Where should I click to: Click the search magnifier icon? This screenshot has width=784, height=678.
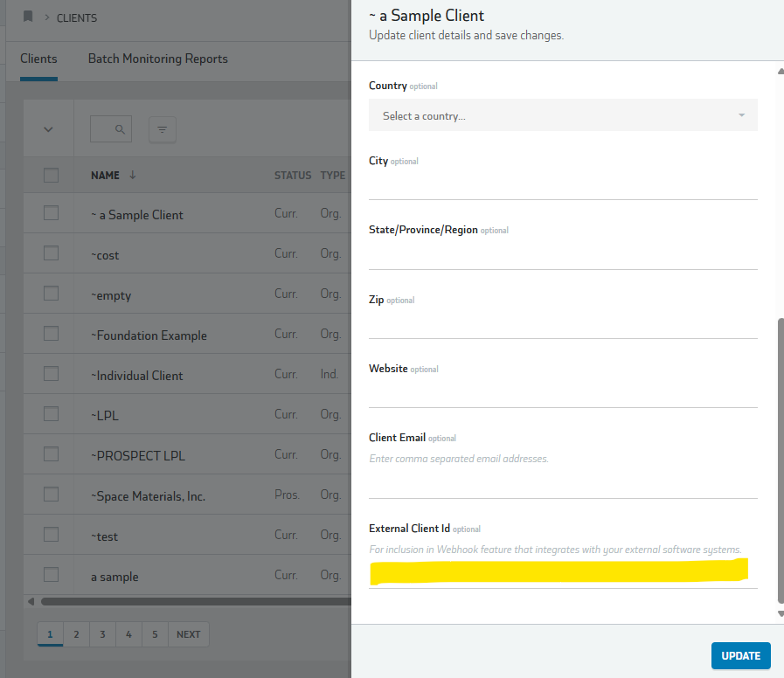[120, 129]
